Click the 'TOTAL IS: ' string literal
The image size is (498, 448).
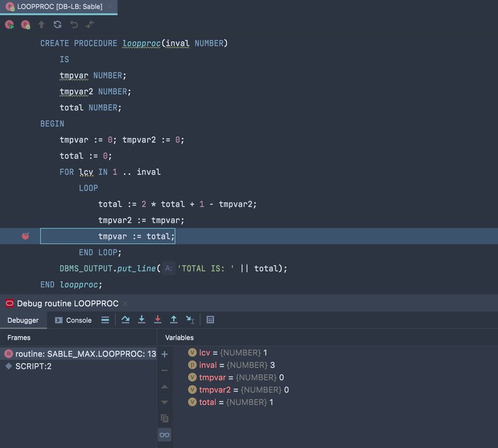(206, 269)
